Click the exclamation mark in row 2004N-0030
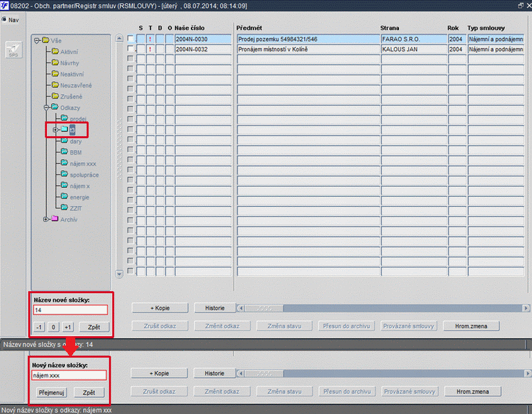 click(x=150, y=39)
